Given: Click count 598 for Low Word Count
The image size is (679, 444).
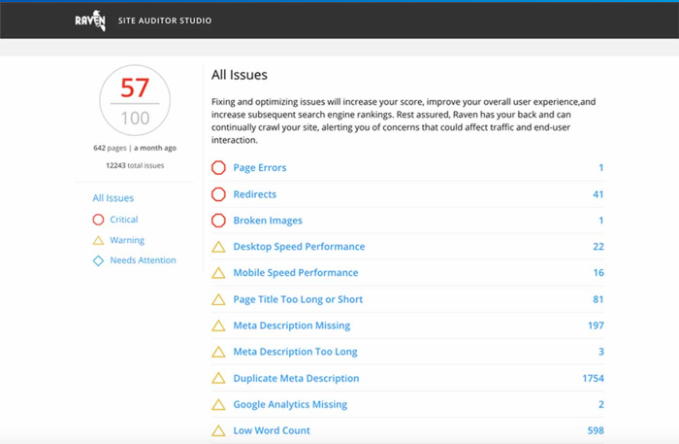Looking at the screenshot, I should 595,431.
